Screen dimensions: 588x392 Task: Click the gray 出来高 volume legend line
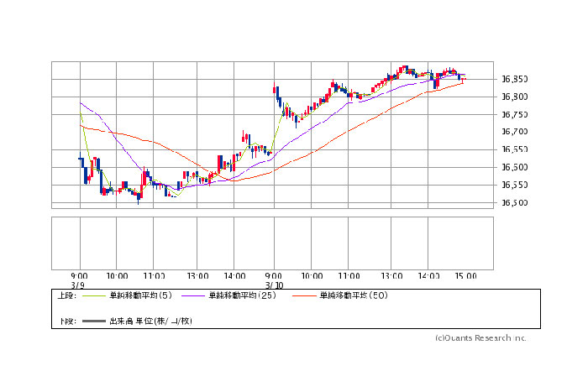pos(92,321)
